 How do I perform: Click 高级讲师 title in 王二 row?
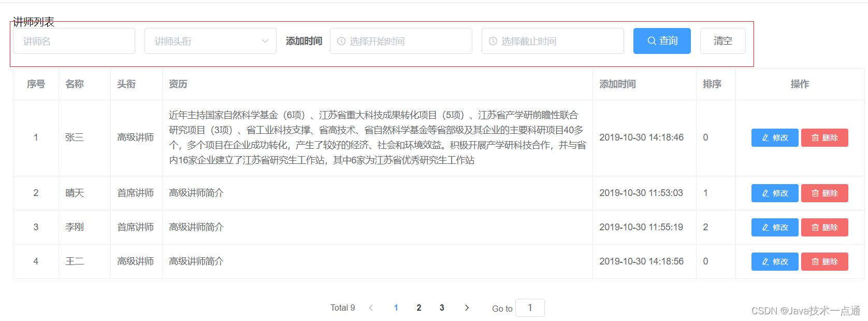tap(136, 261)
